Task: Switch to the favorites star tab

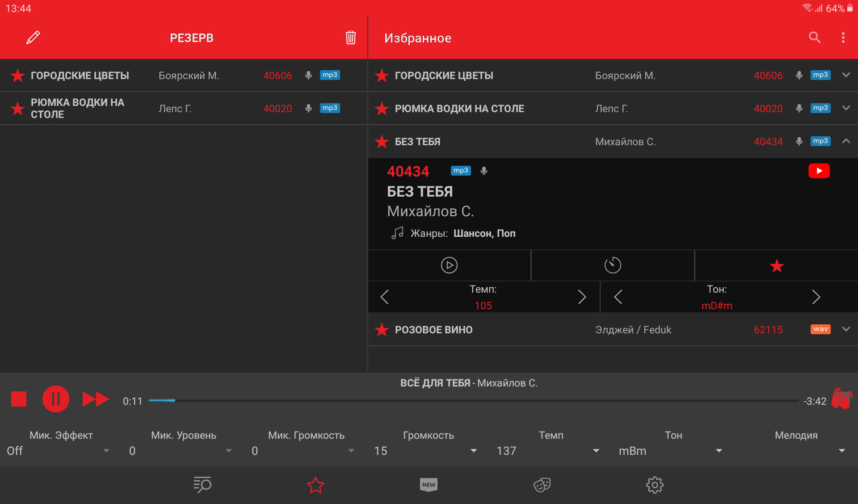Action: [x=315, y=485]
